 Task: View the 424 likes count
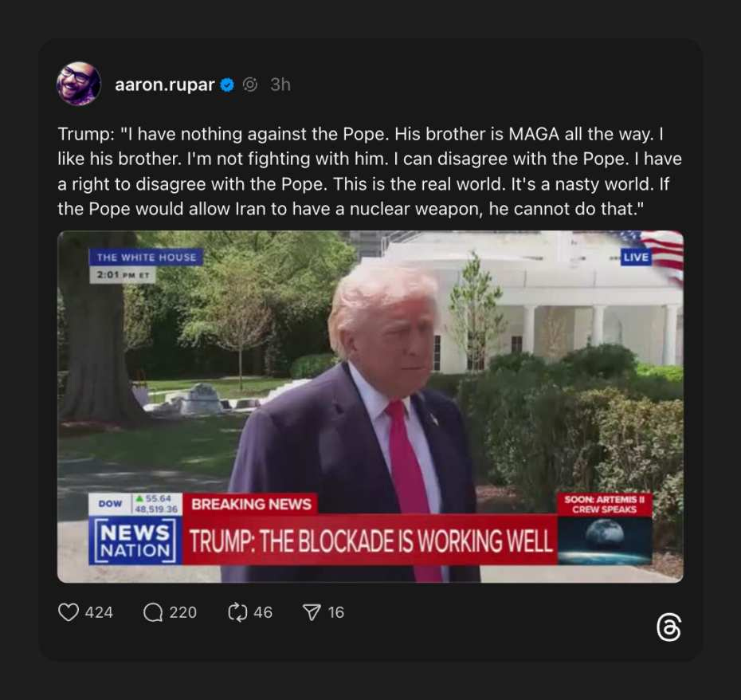(99, 612)
